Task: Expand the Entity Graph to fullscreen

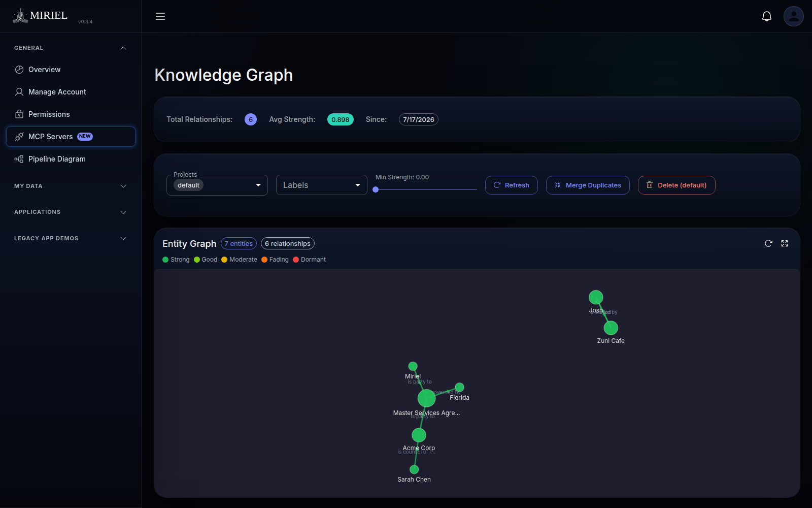Action: [785, 243]
